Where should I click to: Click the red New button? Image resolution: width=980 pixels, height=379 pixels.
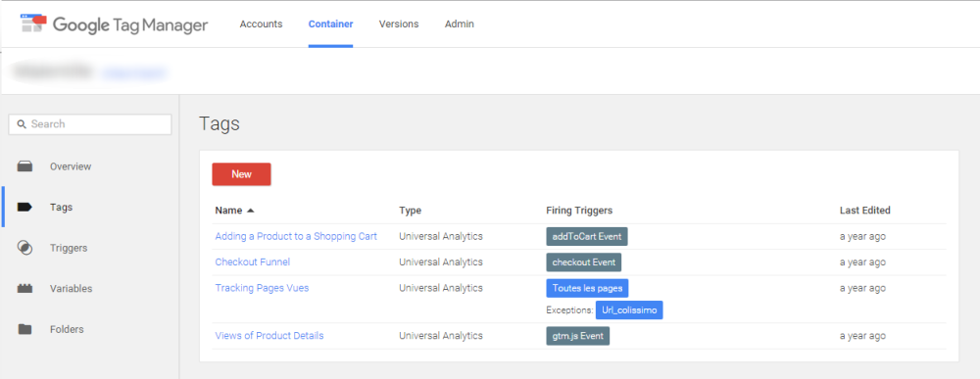click(241, 174)
